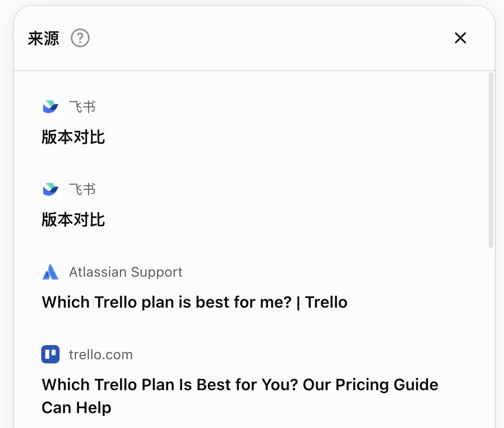Click the first 飞书 bird logo icon

[50, 107]
